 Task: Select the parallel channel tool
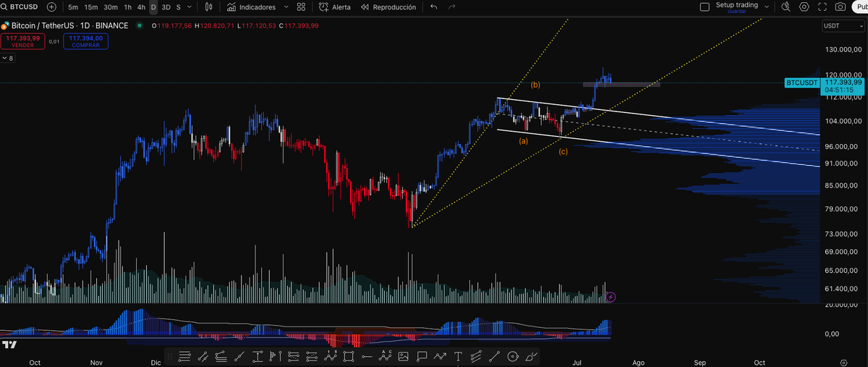pos(476,356)
